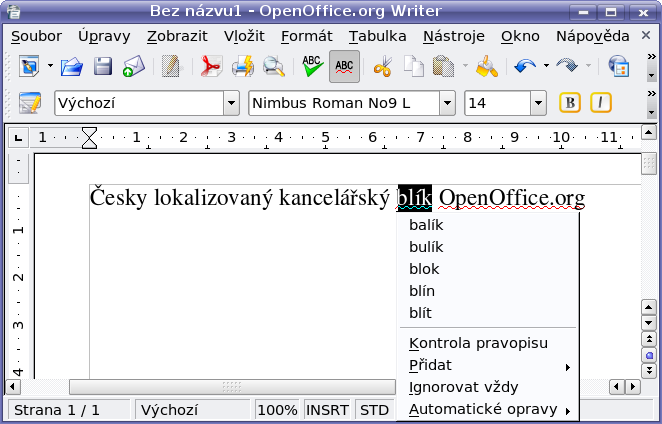Toggle Italic formatting button

pos(601,103)
